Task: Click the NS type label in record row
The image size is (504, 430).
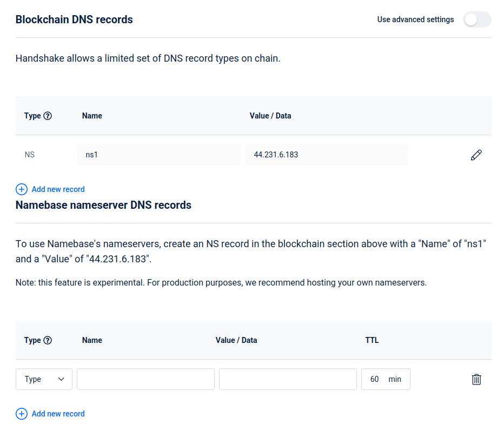Action: pyautogui.click(x=30, y=155)
